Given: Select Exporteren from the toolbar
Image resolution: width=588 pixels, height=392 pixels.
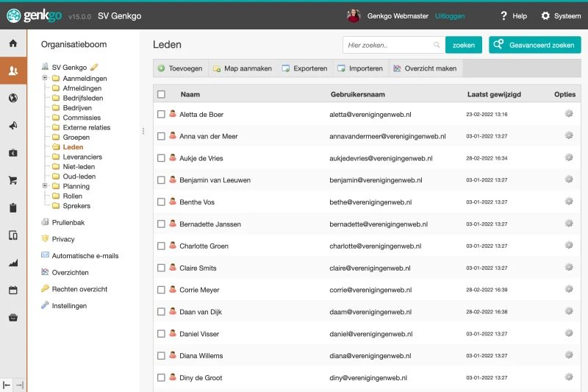Looking at the screenshot, I should 304,68.
